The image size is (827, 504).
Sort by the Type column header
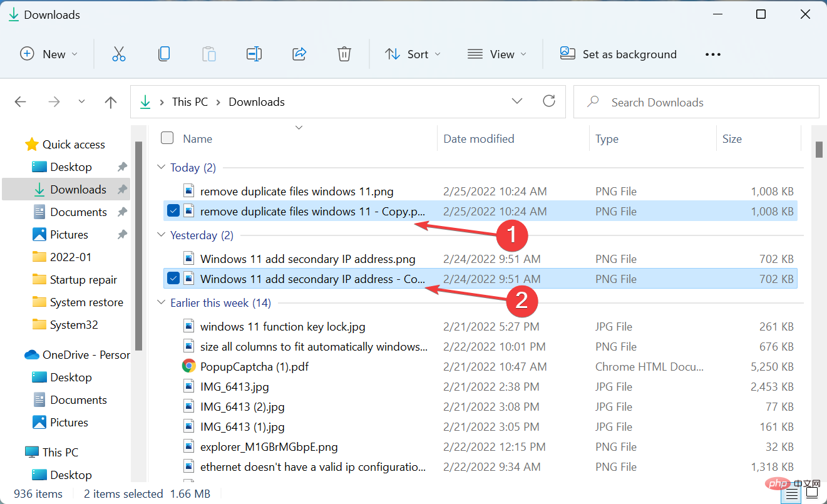click(x=607, y=139)
